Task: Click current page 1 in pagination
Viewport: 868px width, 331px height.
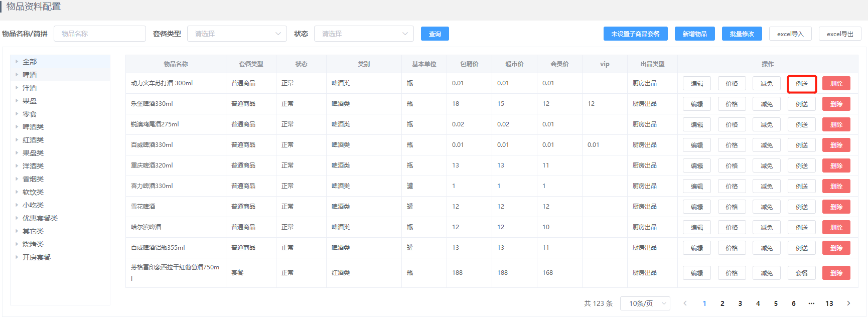Action: 704,303
